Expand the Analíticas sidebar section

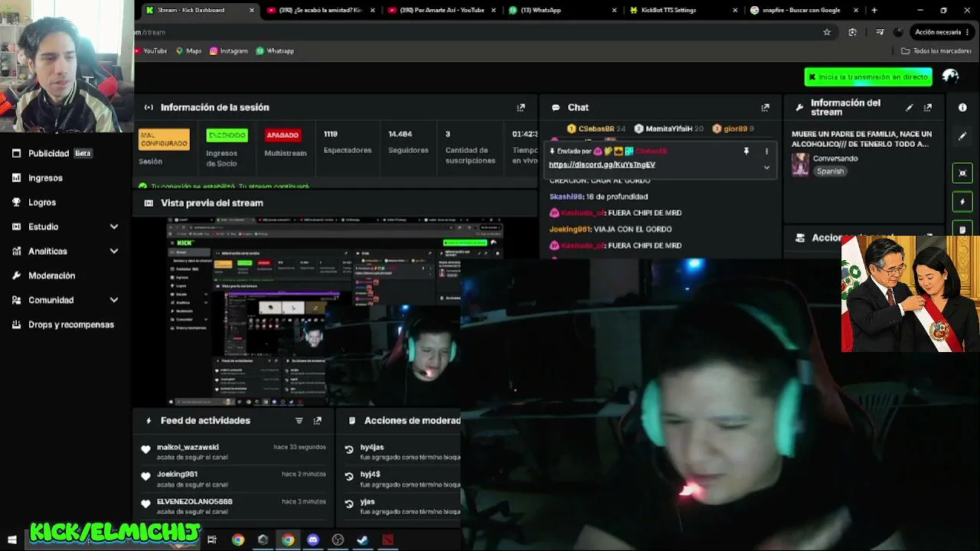[x=65, y=251]
